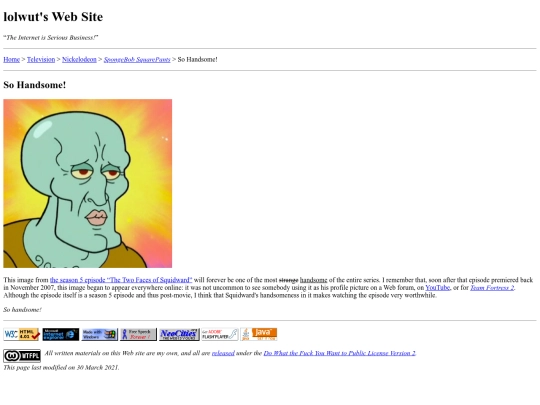
Task: Open the NeoCities badge
Action: point(179,334)
